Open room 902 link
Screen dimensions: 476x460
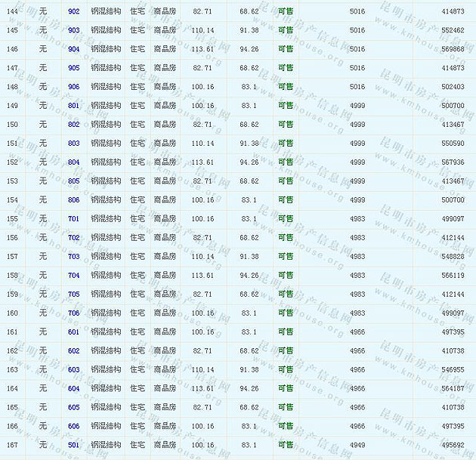click(73, 11)
